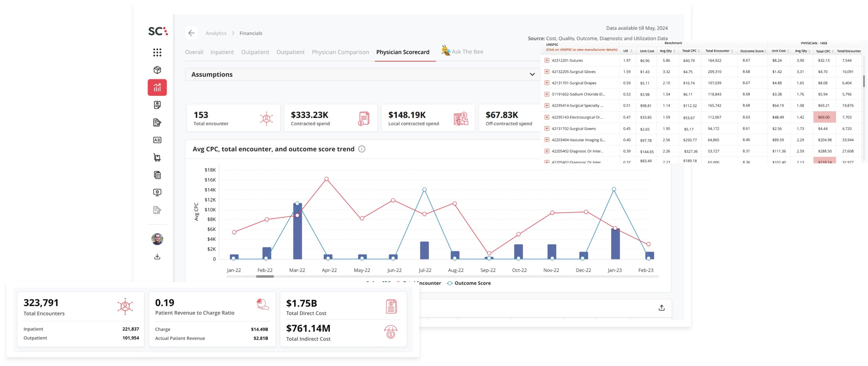The height and width of the screenshot is (366, 868).
Task: Expand the 42132205-Surgical Gloves row
Action: [x=547, y=72]
